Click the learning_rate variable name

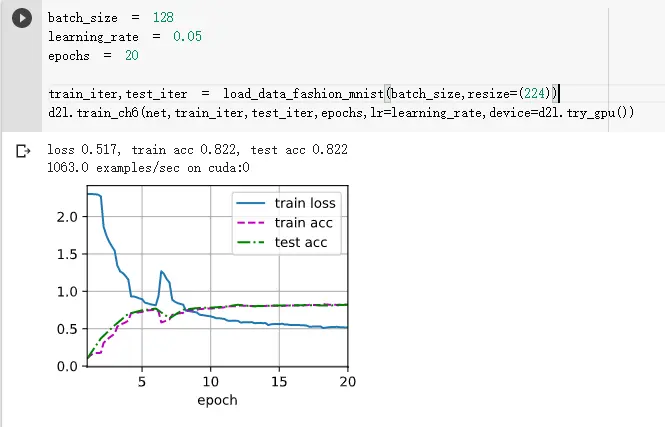[x=93, y=37]
